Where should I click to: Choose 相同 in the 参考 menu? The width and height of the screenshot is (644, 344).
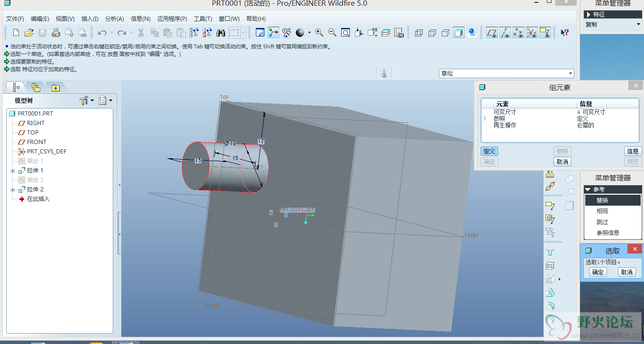point(602,211)
